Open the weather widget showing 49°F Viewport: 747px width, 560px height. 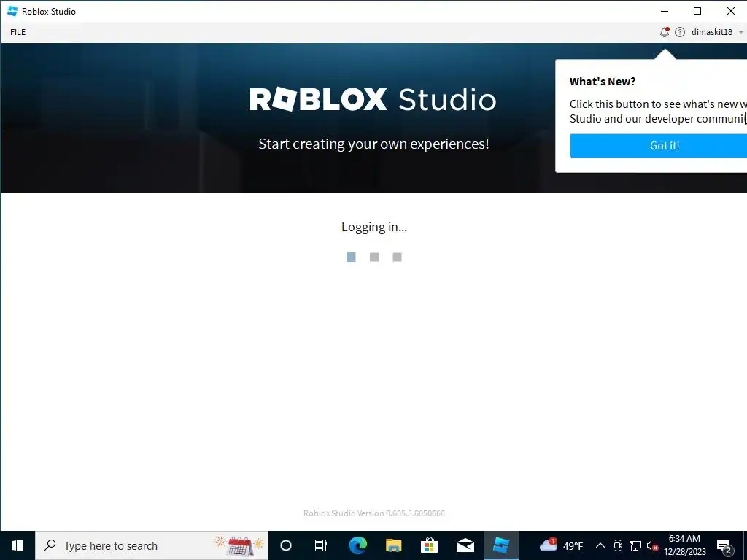tap(561, 545)
